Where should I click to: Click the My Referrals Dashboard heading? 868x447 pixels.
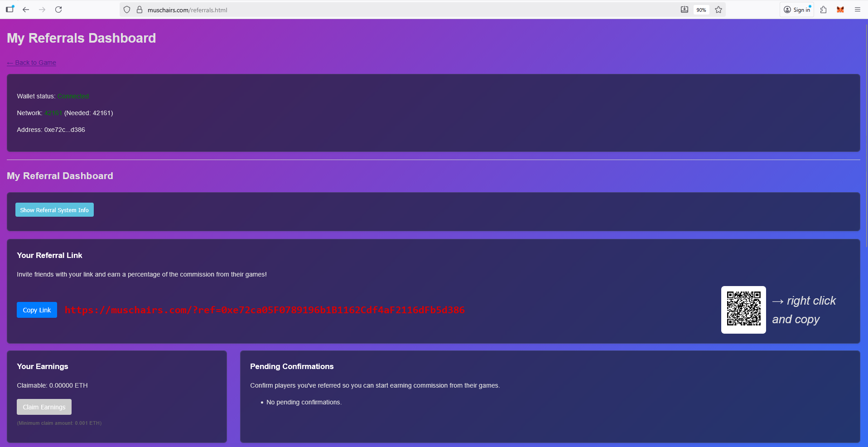coord(82,38)
